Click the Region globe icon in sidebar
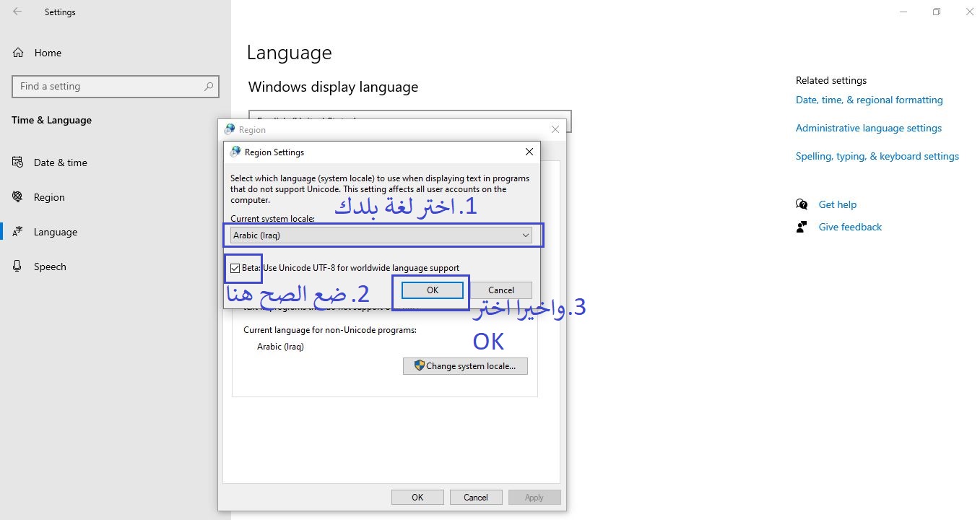 pyautogui.click(x=17, y=196)
